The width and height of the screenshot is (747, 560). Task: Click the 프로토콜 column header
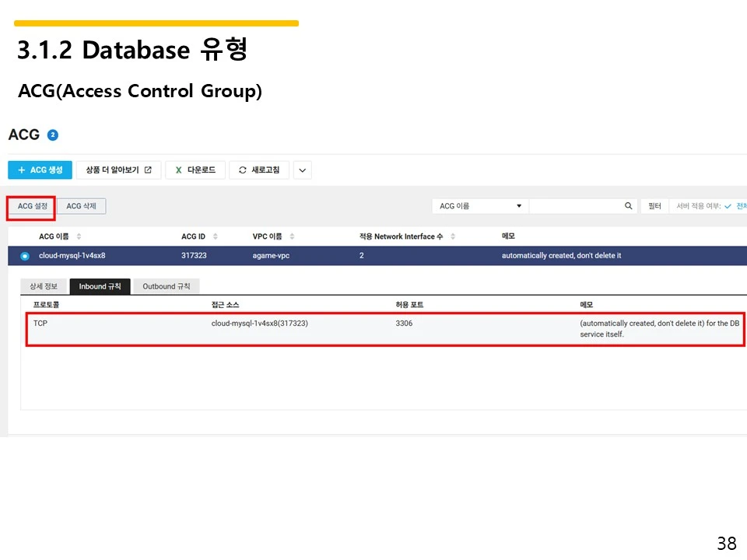point(46,305)
